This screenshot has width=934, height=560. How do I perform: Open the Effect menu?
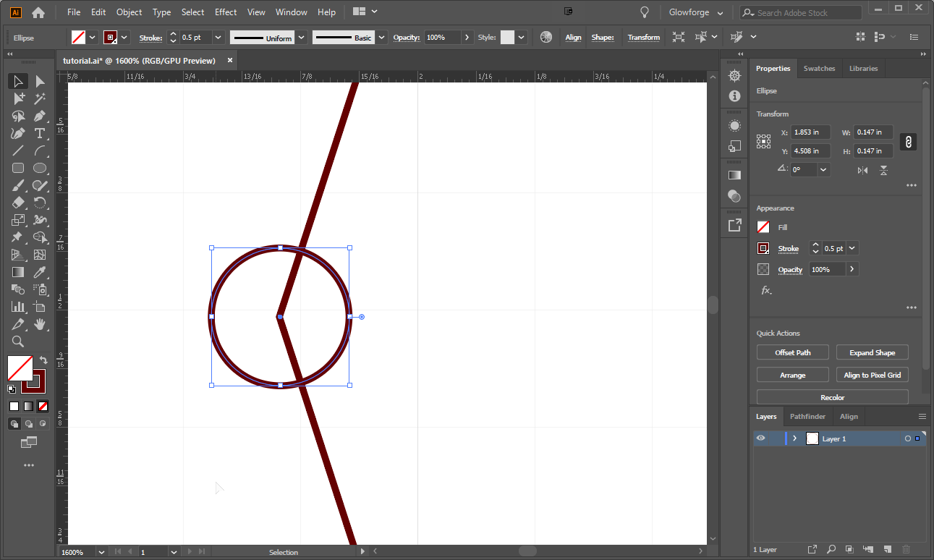pyautogui.click(x=225, y=12)
